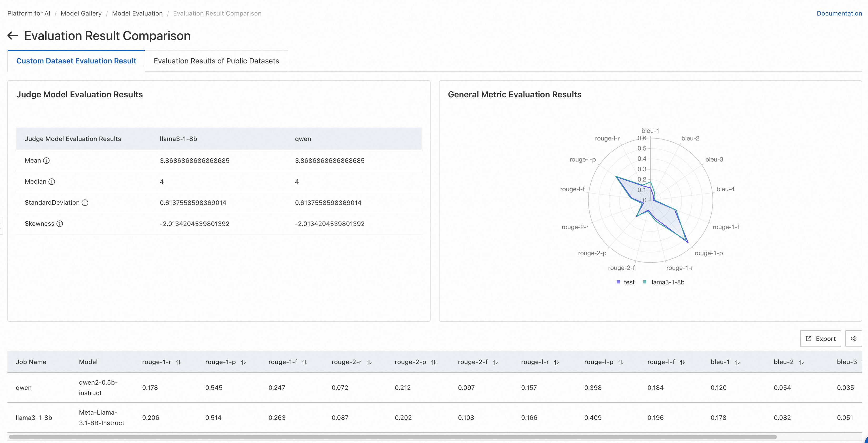Viewport: 868px width, 443px height.
Task: Click the info icon next to StandardDeviation
Action: (x=85, y=203)
